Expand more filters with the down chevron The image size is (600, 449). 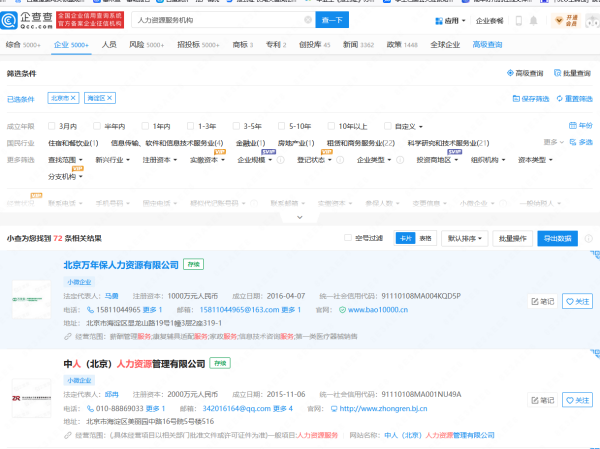click(x=300, y=217)
